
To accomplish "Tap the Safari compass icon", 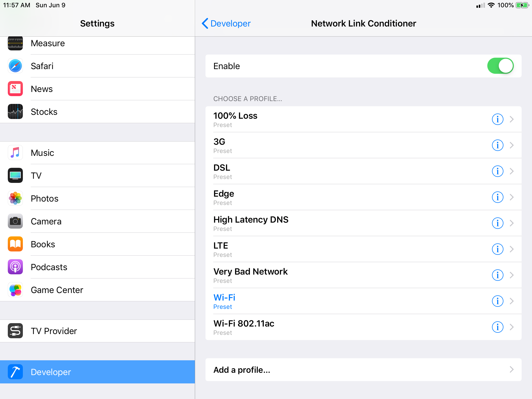I will (x=15, y=66).
